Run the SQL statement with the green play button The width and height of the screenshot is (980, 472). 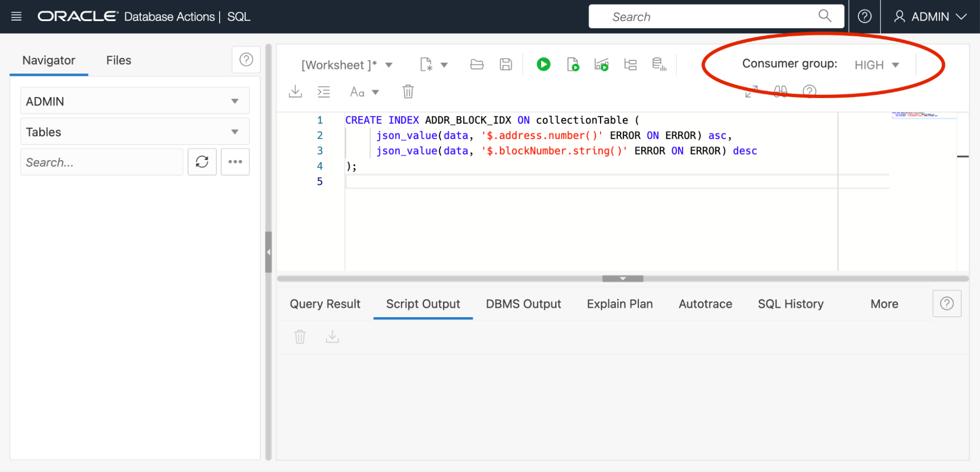coord(543,65)
